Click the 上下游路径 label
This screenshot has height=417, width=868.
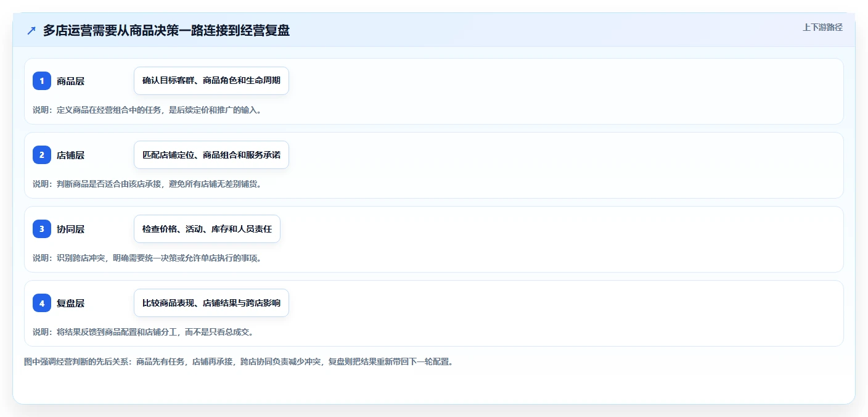822,27
